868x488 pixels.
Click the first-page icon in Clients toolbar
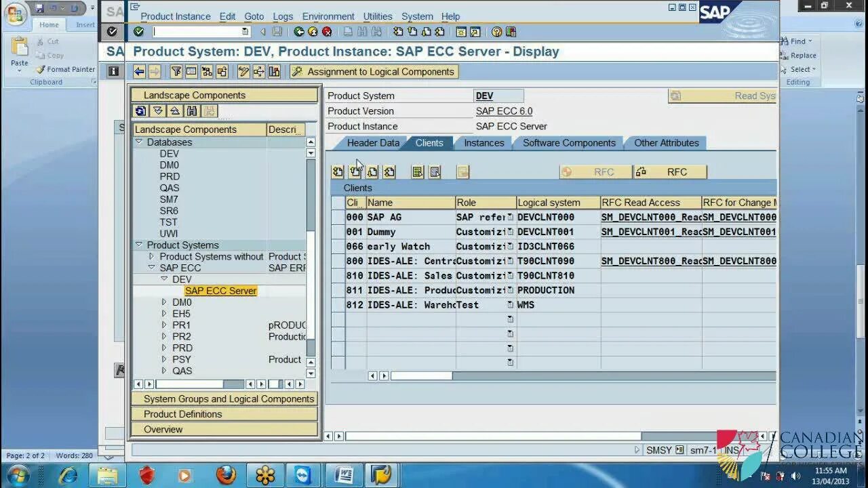coord(338,172)
